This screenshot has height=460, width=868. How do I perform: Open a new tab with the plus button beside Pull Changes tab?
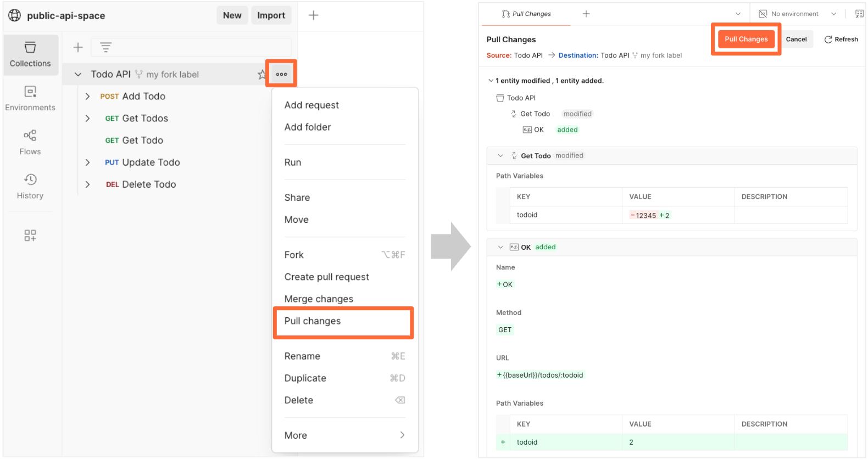[586, 14]
